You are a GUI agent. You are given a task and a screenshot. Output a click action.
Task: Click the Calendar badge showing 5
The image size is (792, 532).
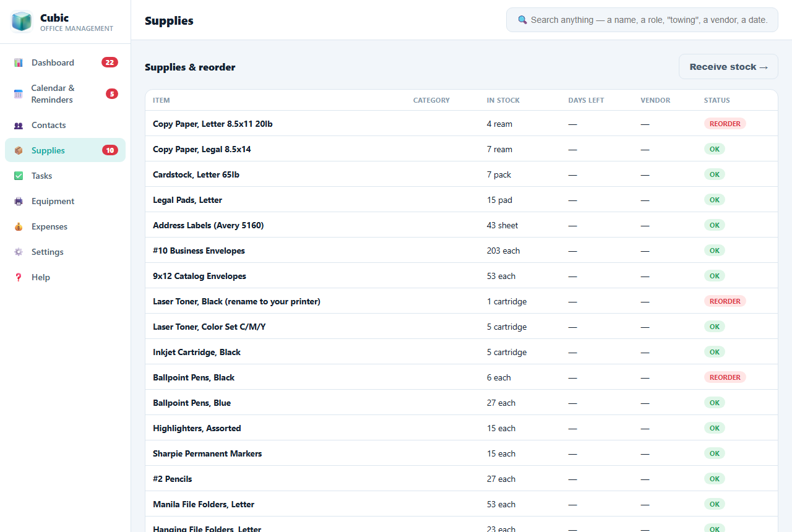click(111, 94)
